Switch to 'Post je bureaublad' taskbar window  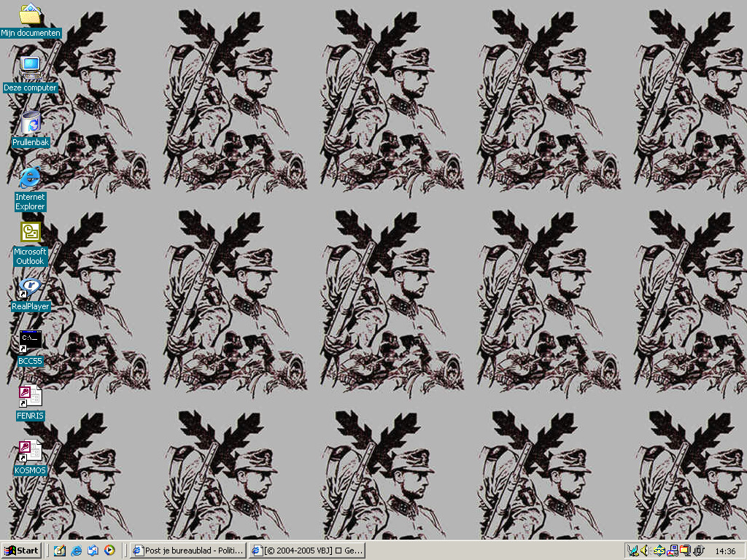click(187, 551)
